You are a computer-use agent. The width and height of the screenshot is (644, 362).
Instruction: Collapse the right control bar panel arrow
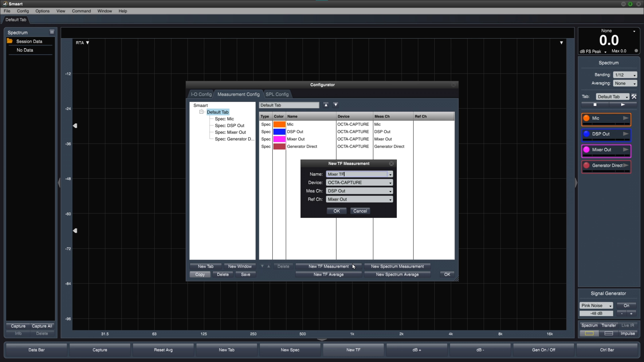click(x=576, y=183)
